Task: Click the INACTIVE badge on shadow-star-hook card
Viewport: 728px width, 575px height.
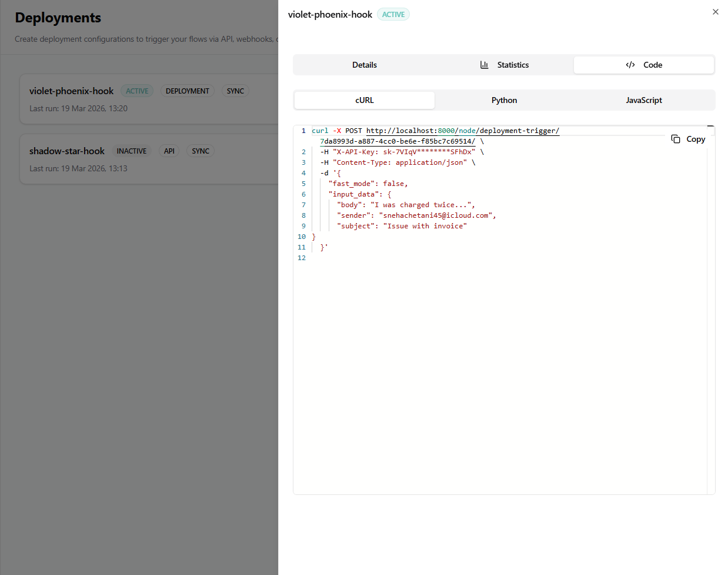Action: coord(132,151)
